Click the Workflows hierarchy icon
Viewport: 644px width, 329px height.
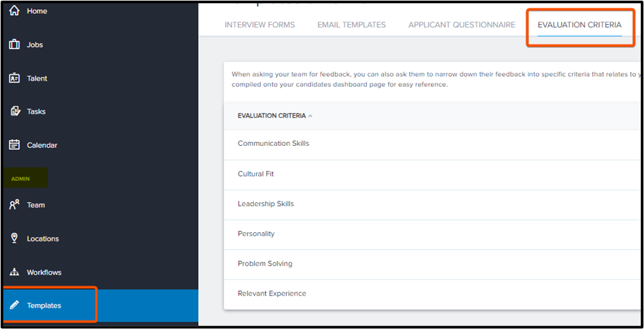[x=14, y=272]
